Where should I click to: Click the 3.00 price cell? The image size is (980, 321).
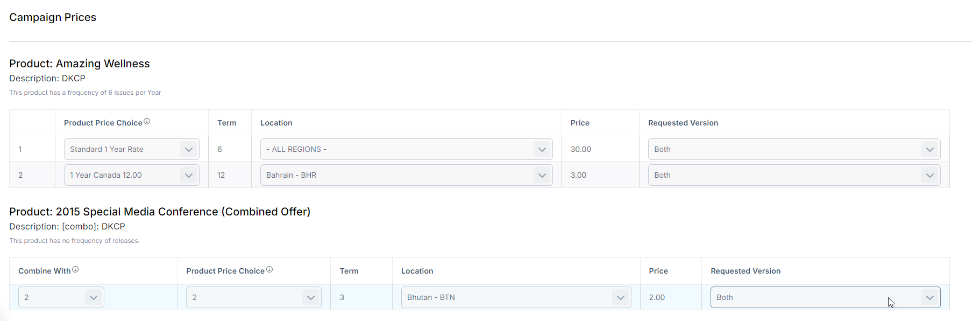click(579, 175)
